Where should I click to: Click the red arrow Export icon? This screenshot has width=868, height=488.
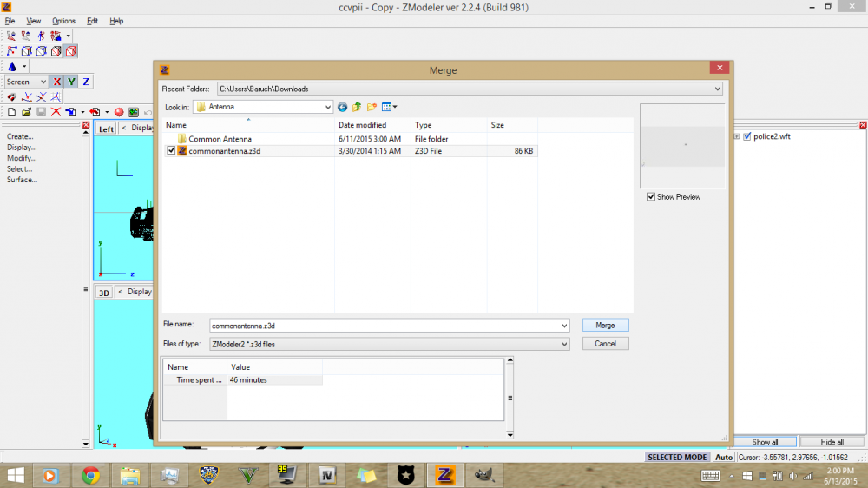(x=95, y=112)
